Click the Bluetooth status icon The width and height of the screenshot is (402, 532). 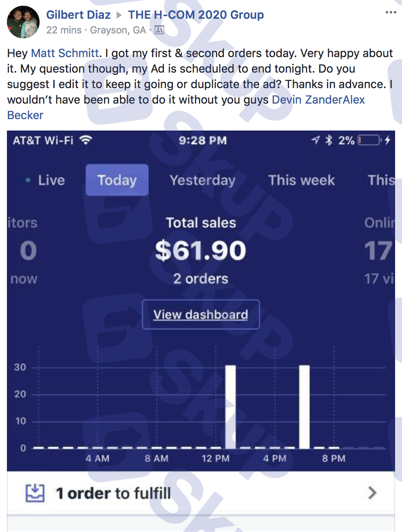(329, 140)
